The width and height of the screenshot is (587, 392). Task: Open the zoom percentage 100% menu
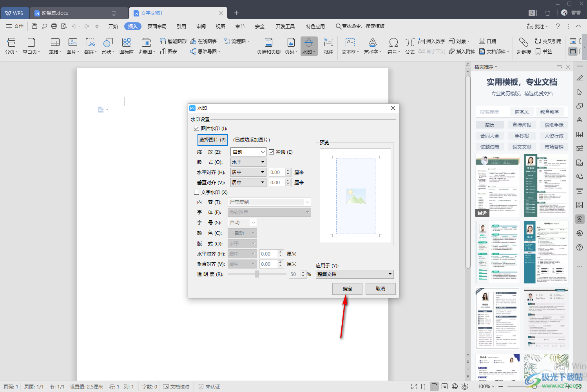point(486,387)
